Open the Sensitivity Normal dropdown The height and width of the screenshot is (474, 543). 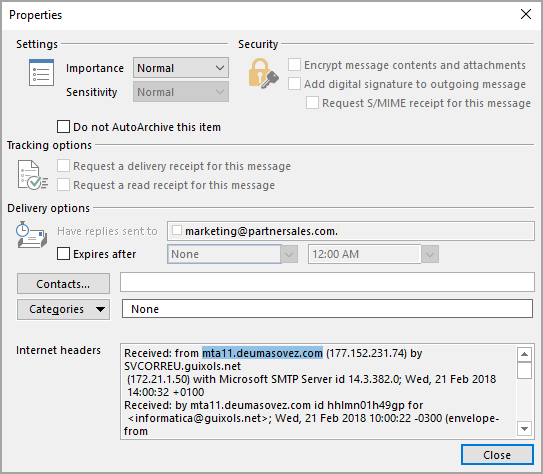181,92
